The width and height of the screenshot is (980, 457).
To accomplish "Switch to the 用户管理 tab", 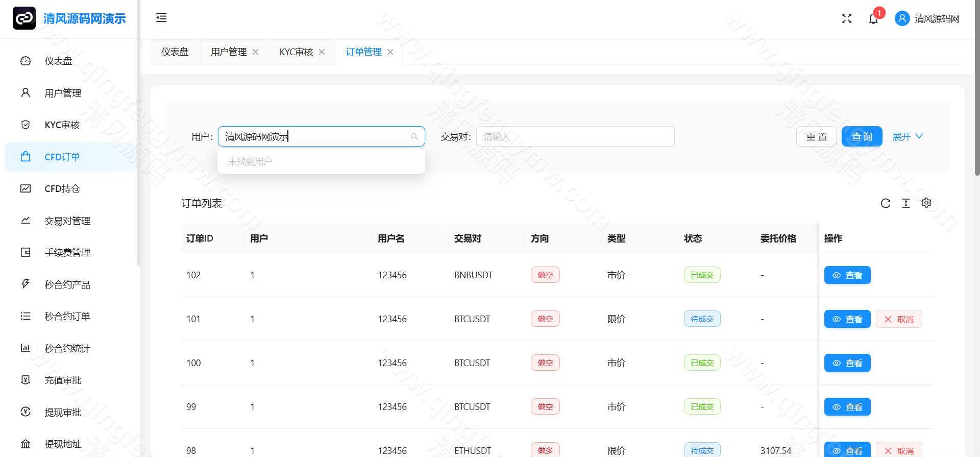I will click(x=229, y=52).
